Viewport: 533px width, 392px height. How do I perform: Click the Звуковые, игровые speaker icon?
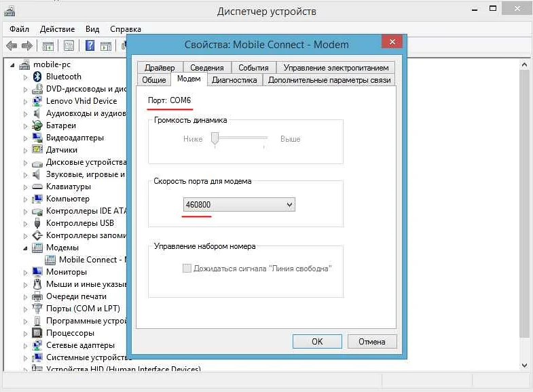coord(37,174)
